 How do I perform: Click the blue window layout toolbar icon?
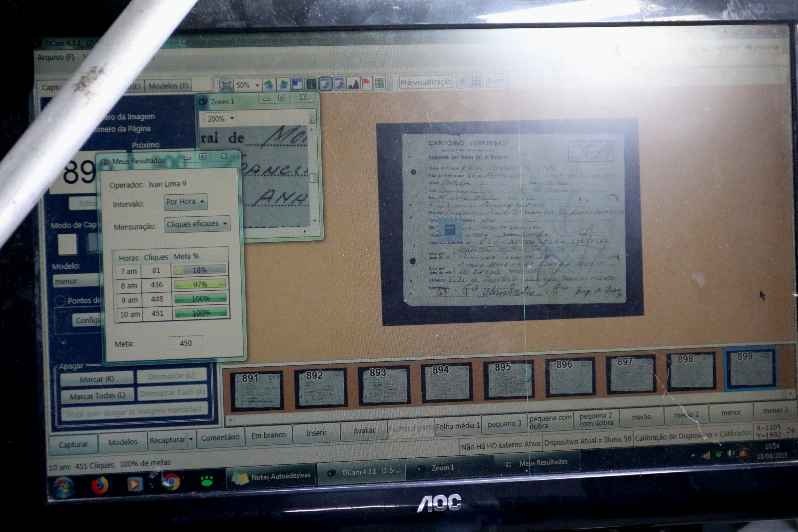click(x=297, y=84)
